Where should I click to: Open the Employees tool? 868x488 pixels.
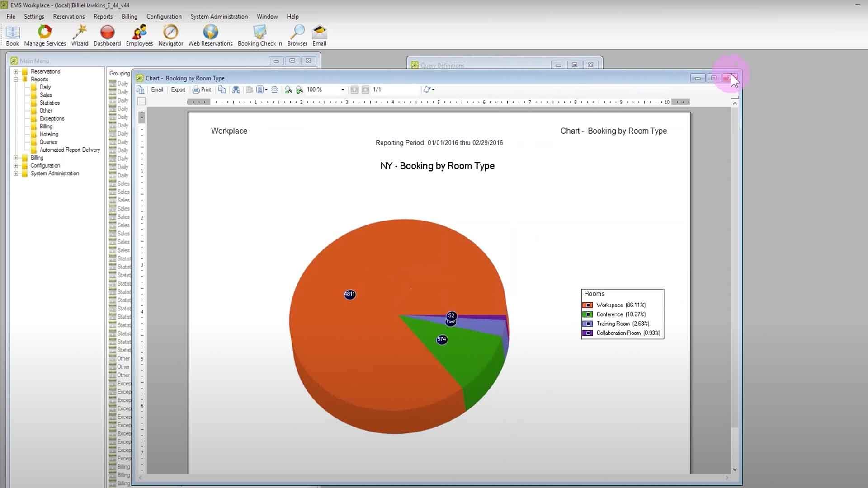[139, 35]
